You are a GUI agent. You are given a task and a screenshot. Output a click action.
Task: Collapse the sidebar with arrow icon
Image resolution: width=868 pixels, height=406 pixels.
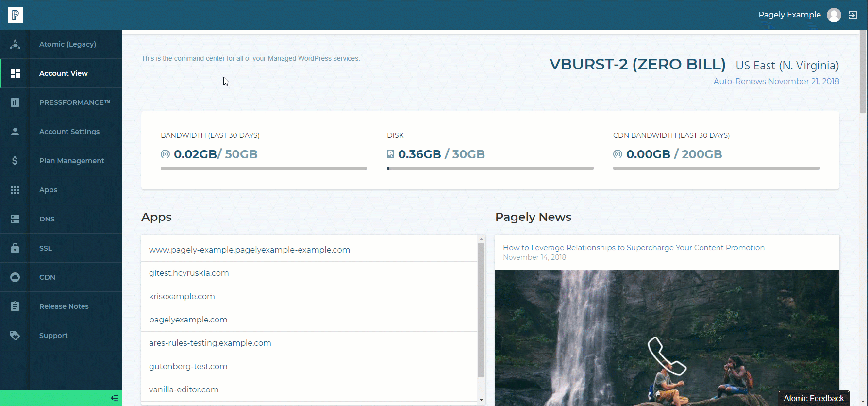coord(115,398)
